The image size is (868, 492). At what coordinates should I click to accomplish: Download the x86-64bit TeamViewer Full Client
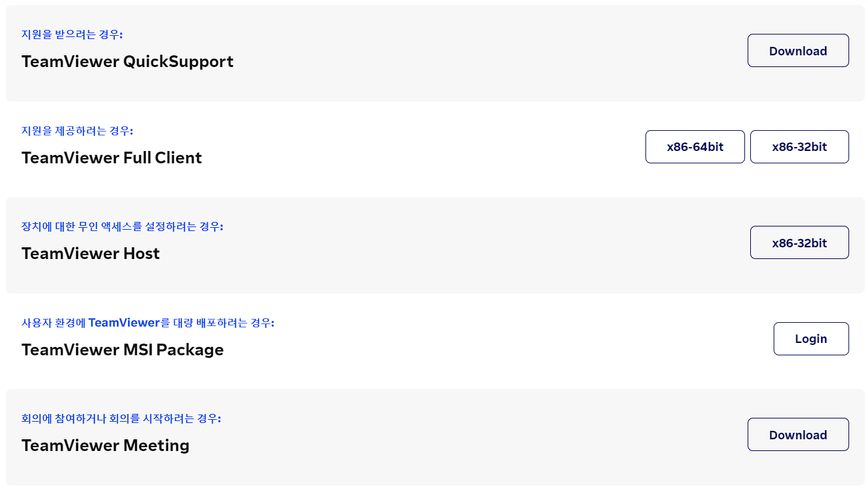tap(695, 146)
